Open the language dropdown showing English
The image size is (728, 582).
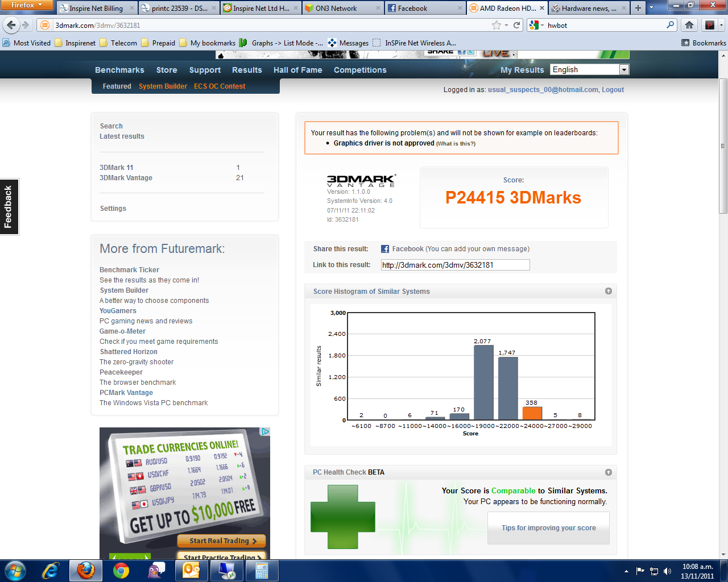[x=590, y=69]
